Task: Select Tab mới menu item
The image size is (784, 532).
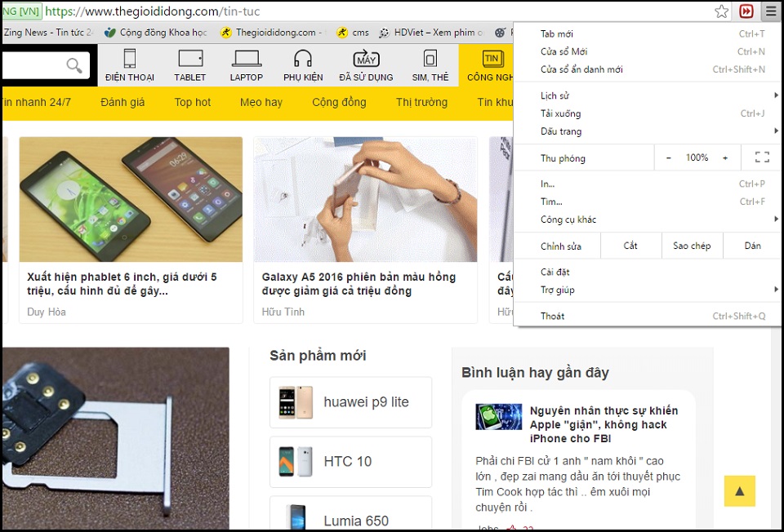Action: (648, 34)
